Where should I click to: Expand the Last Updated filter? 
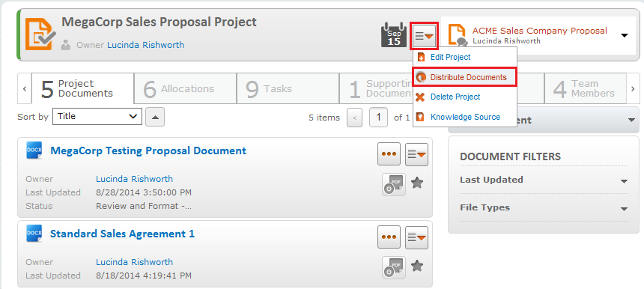[x=544, y=180]
